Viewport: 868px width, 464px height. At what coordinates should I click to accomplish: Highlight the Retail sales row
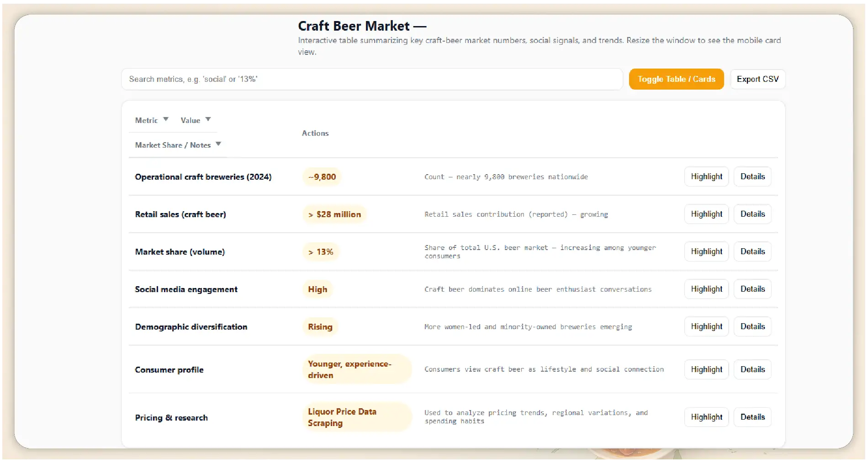coord(706,214)
